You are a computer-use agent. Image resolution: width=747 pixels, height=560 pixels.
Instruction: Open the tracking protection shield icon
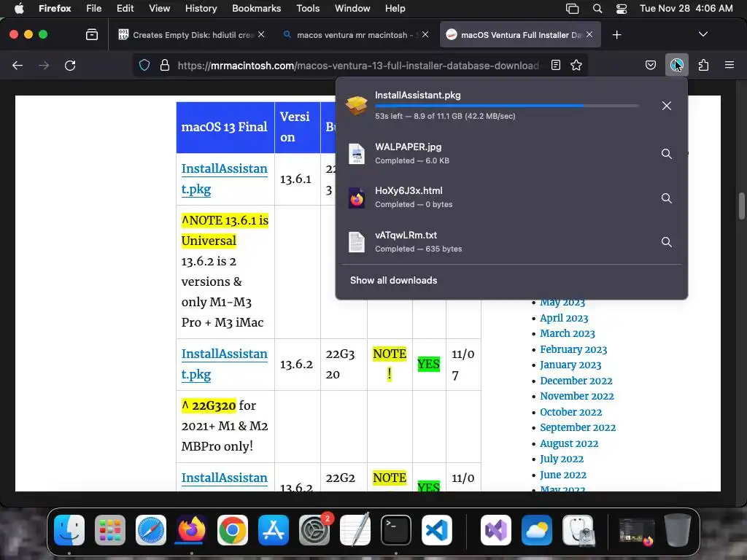pyautogui.click(x=144, y=65)
